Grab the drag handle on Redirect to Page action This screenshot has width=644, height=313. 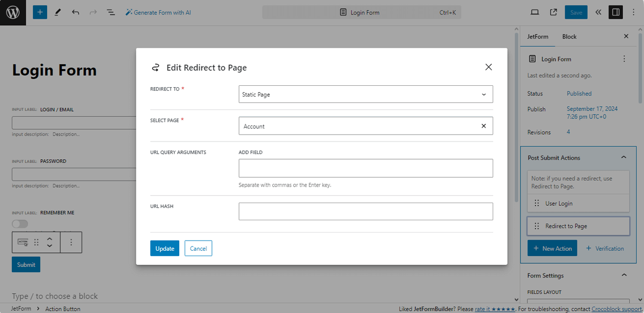[536, 226]
